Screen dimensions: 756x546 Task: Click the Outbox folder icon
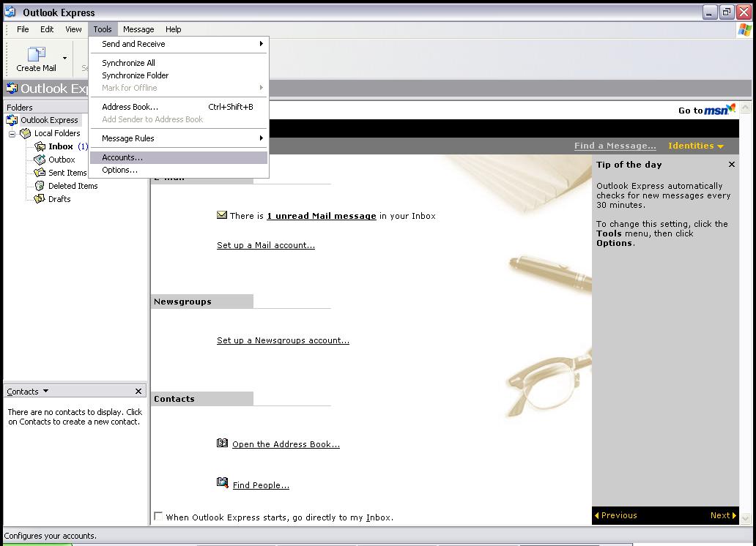point(40,160)
